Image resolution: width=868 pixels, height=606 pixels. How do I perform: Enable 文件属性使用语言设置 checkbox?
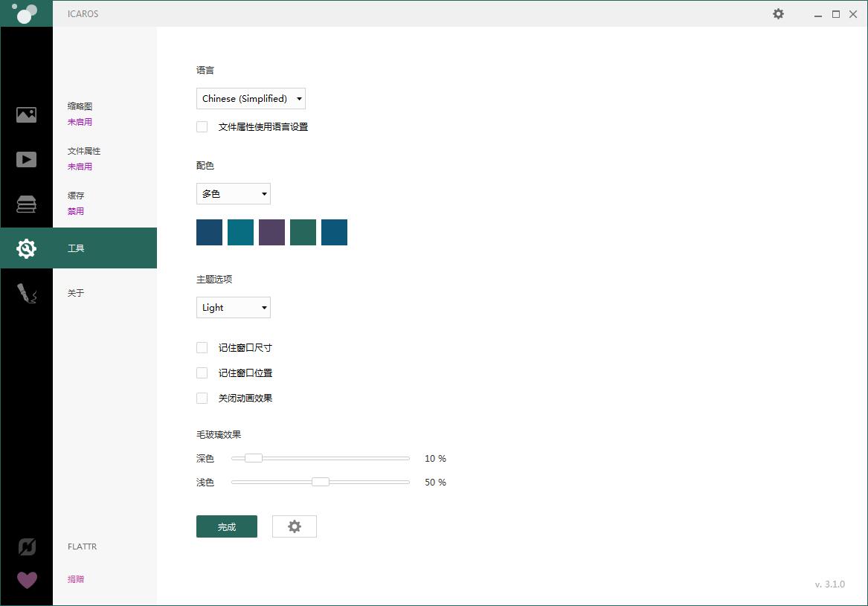202,127
